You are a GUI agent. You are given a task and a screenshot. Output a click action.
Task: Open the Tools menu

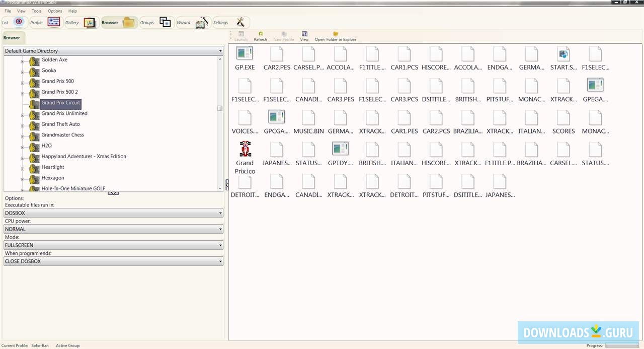click(36, 11)
